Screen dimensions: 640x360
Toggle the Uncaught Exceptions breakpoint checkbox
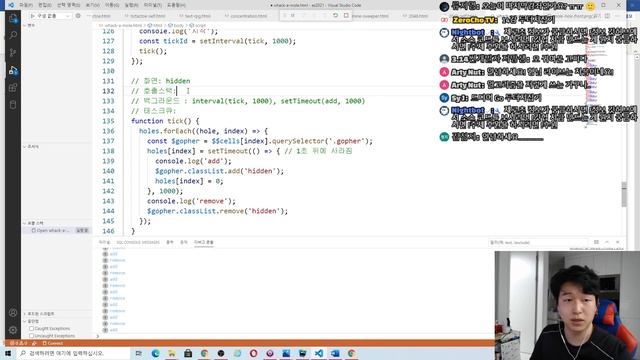pos(31,336)
